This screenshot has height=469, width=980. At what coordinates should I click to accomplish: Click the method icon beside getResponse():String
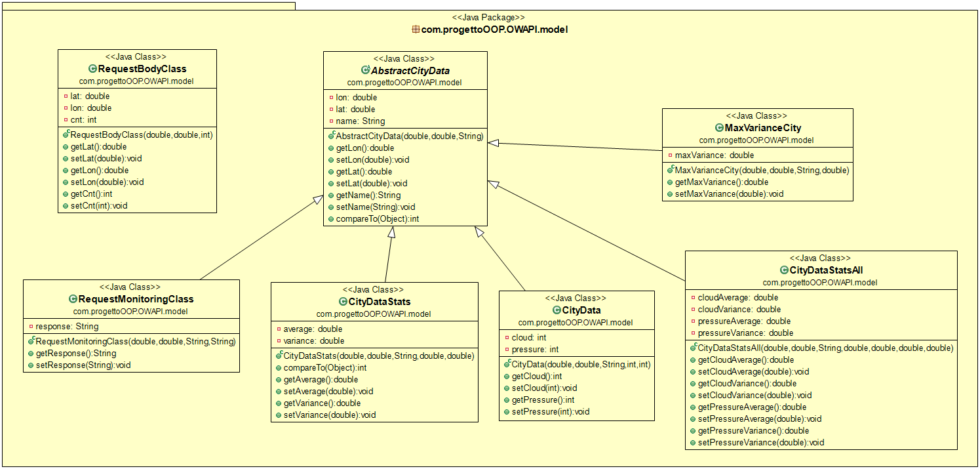click(31, 354)
